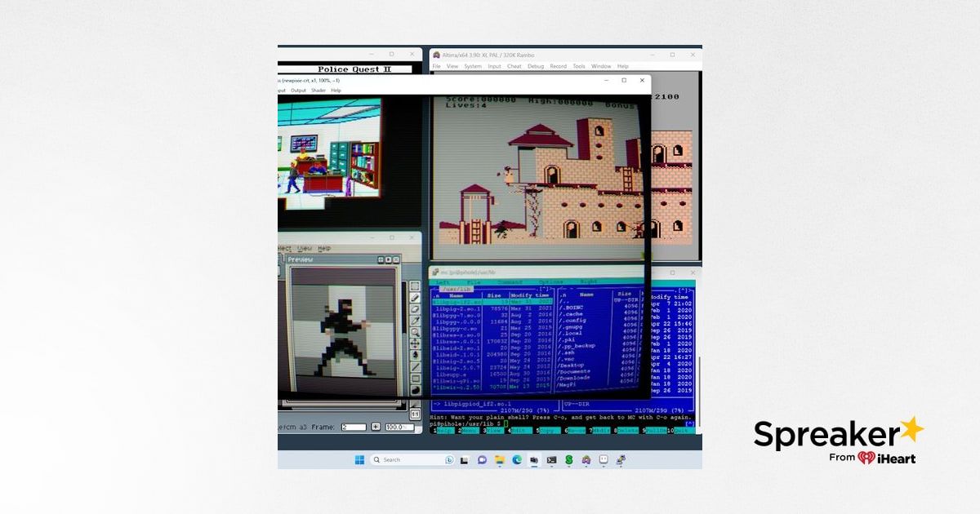Image resolution: width=980 pixels, height=514 pixels.
Task: Select the rectangular marquee tool in sprite editor
Action: 415,286
